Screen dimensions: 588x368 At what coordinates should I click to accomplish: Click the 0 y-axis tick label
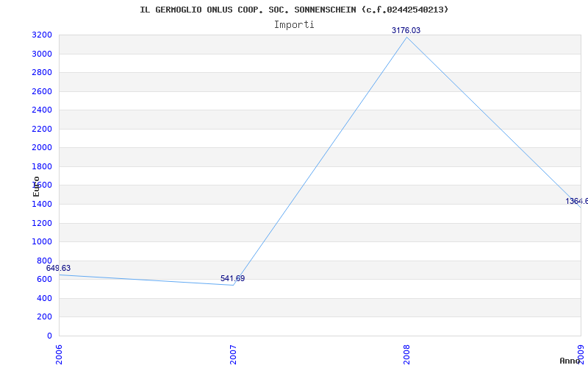pyautogui.click(x=49, y=336)
